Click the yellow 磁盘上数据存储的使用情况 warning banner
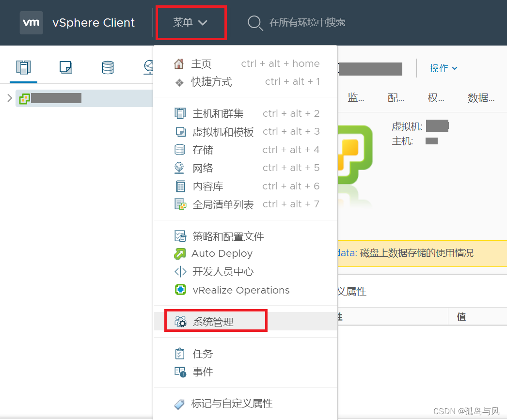This screenshot has width=507, height=420. pos(422,253)
